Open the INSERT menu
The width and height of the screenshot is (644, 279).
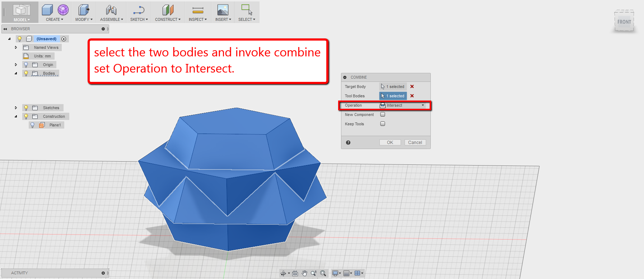[x=223, y=19]
